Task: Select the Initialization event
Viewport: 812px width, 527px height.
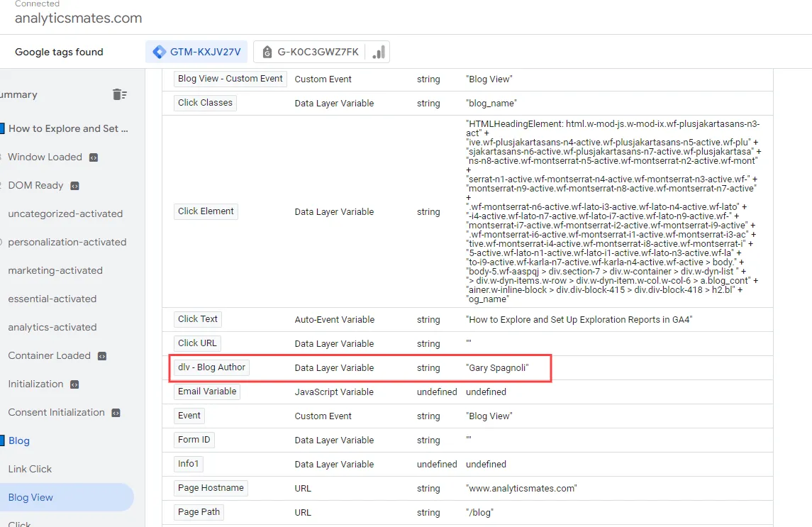Action: pos(35,384)
